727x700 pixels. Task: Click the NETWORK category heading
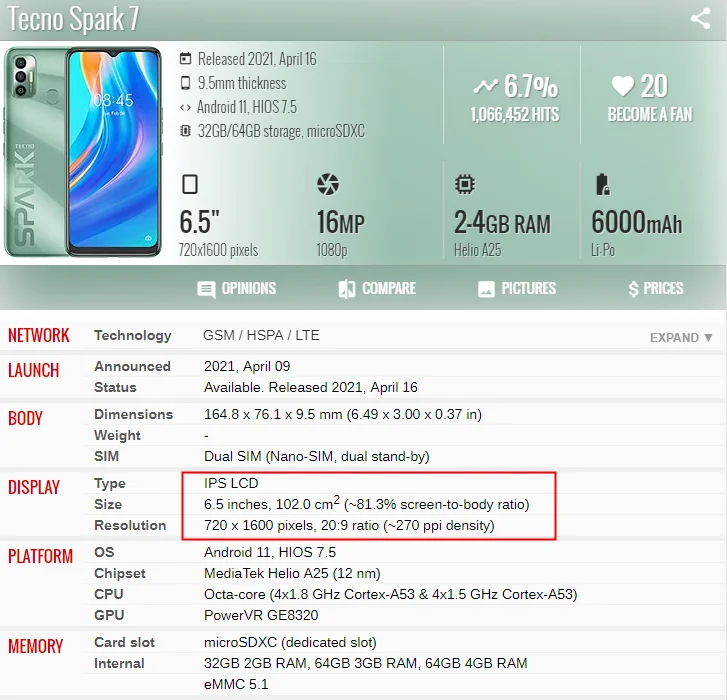pos(39,335)
